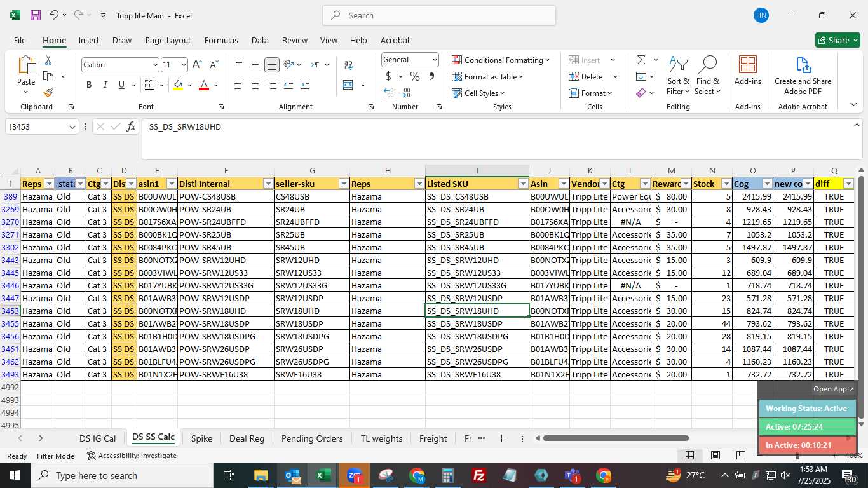The width and height of the screenshot is (868, 488).
Task: Switch to the Formulas ribbon tab
Action: point(221,40)
